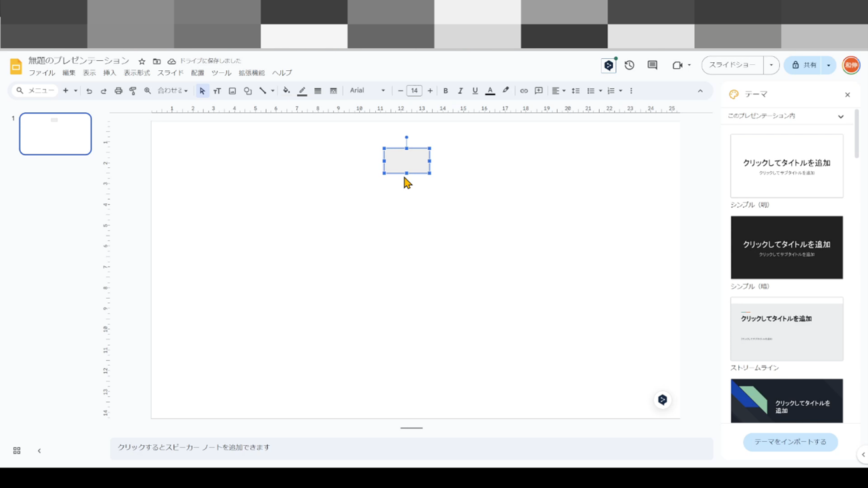
Task: Click the floating hexagon button on canvas
Action: coord(662,400)
